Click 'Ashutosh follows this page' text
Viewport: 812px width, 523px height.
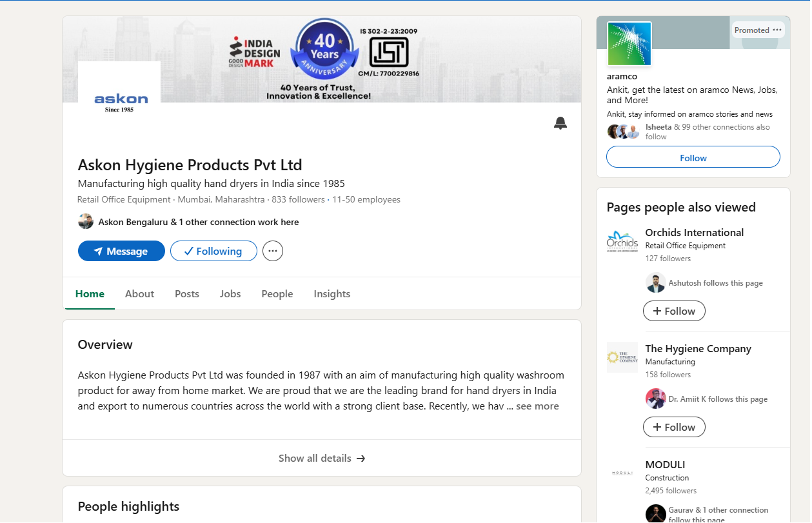click(715, 283)
